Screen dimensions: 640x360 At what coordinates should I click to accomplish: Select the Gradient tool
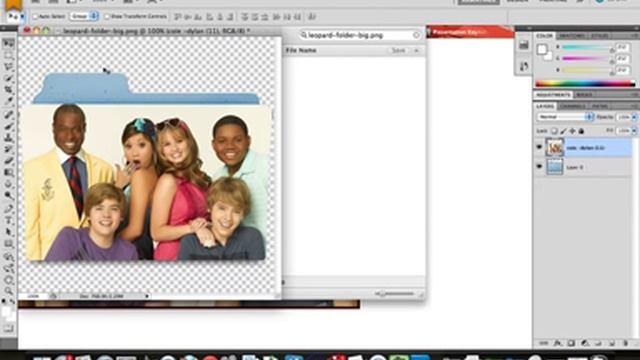[x=9, y=172]
